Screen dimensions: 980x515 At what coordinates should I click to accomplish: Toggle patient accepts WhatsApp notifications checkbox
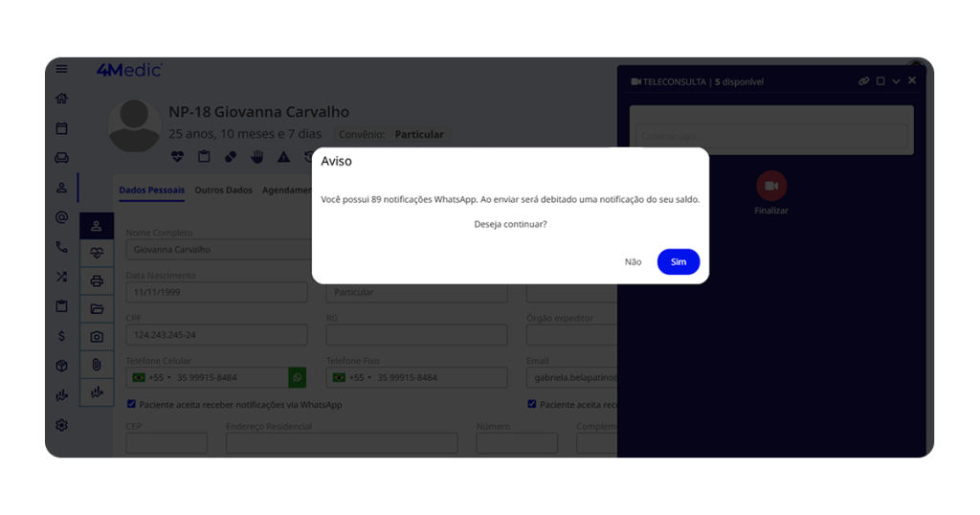[x=131, y=404]
